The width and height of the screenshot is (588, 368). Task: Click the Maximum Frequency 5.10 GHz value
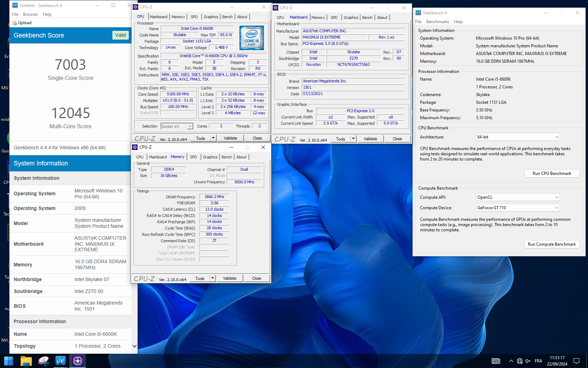coord(484,118)
